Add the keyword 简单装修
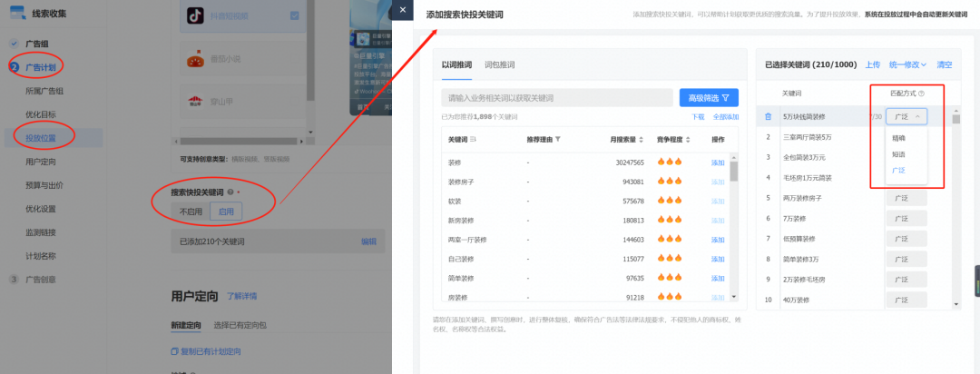Screen dimensions: 980x374 tap(718, 278)
